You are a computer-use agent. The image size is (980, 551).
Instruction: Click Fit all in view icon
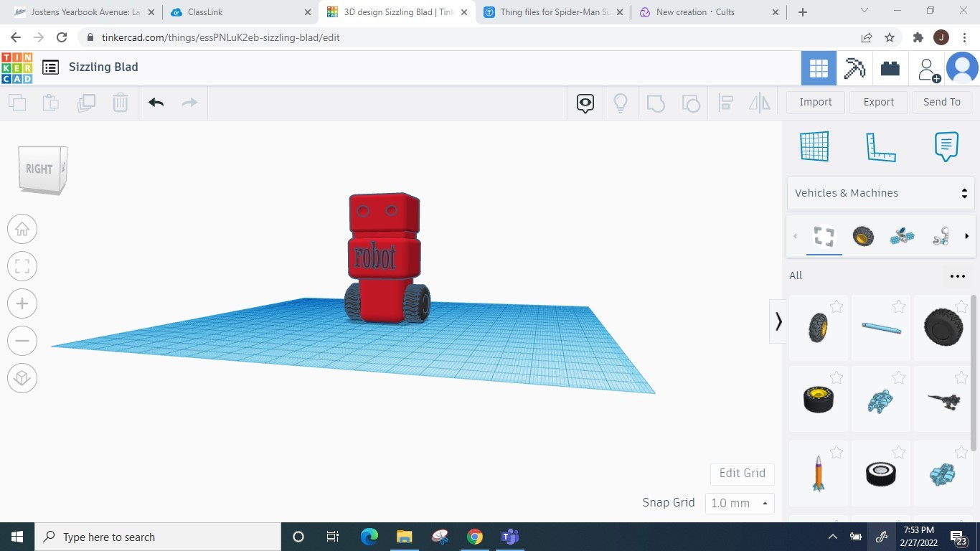tap(22, 266)
